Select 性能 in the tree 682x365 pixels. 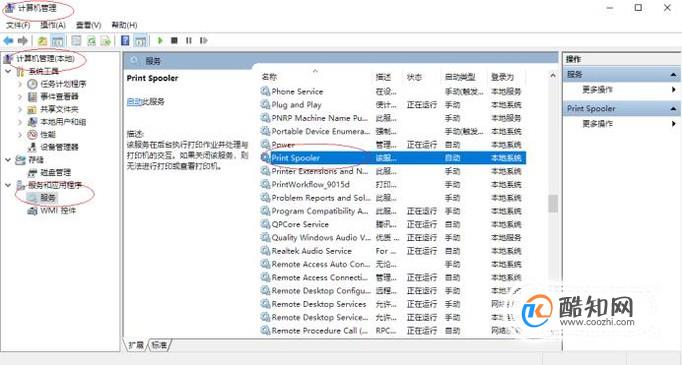coord(48,134)
